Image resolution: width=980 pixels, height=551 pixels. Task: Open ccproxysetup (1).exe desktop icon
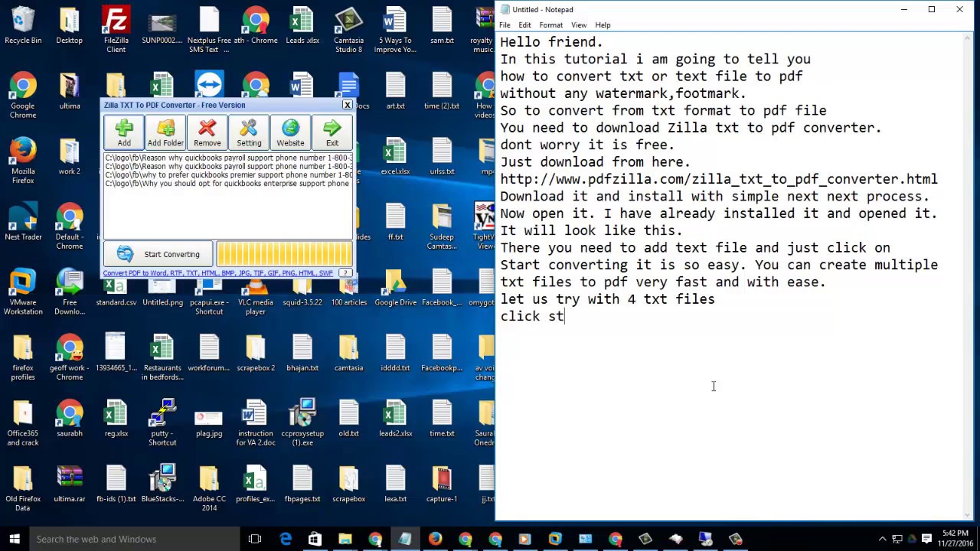302,423
